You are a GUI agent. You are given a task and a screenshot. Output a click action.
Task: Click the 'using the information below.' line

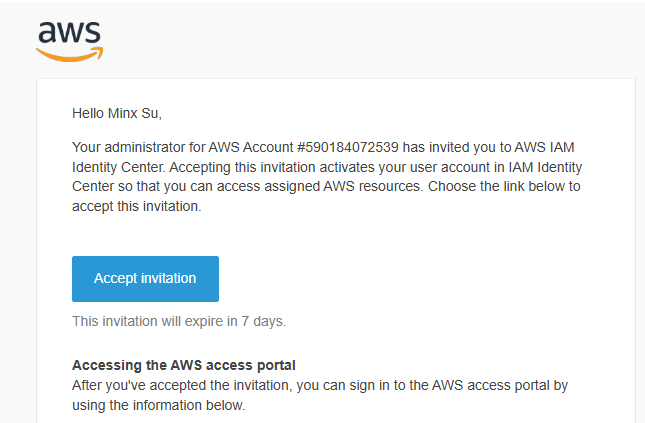point(159,407)
